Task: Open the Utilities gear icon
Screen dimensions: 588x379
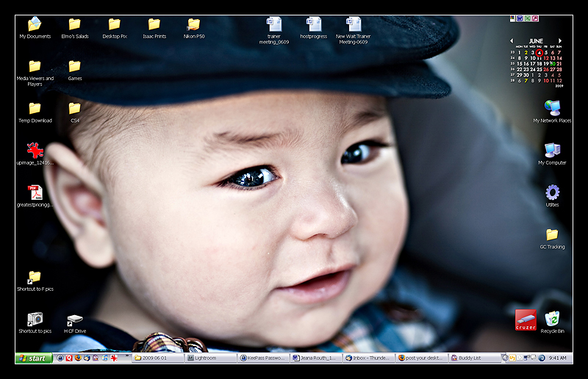Action: pos(552,192)
